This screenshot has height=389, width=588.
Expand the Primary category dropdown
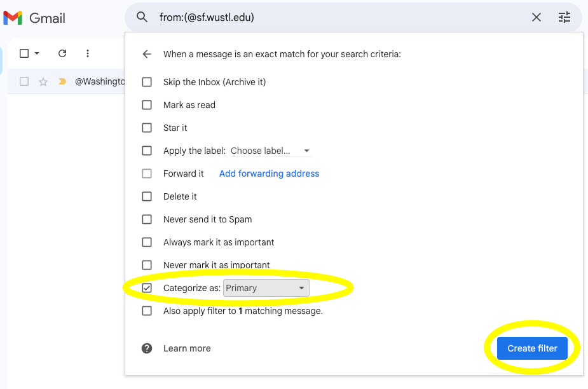tap(266, 288)
